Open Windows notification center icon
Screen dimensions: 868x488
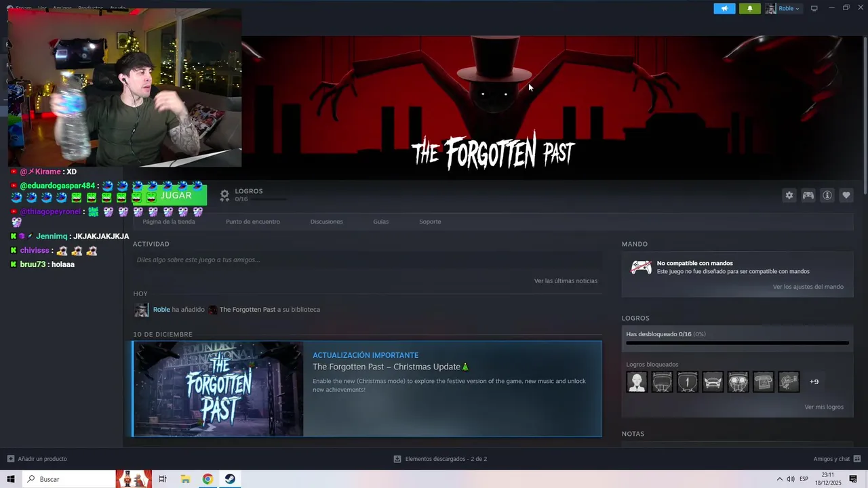[x=853, y=479]
